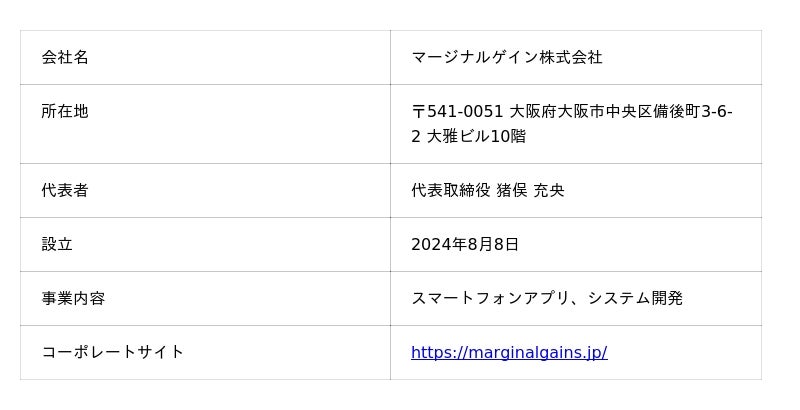The width and height of the screenshot is (800, 410).
Task: Click the postal code 541-0051
Action: (465, 111)
